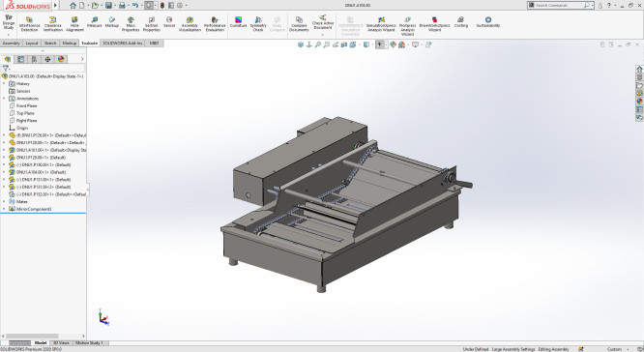Click the Check Active Document button

323,23
